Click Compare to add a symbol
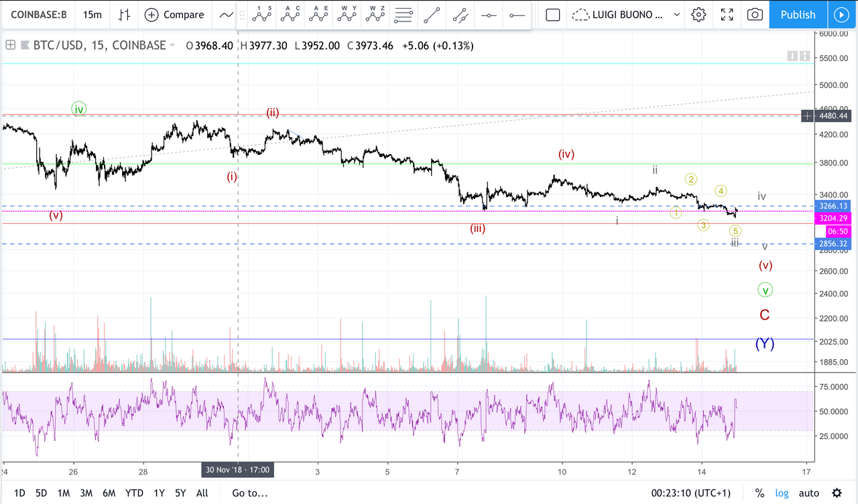 174,15
